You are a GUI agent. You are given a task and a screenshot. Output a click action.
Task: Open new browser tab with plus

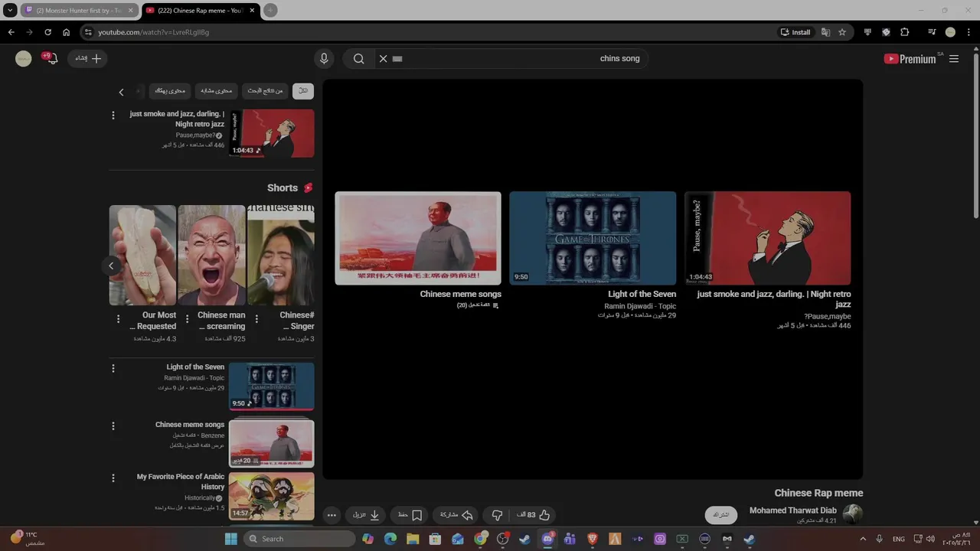[x=270, y=10]
